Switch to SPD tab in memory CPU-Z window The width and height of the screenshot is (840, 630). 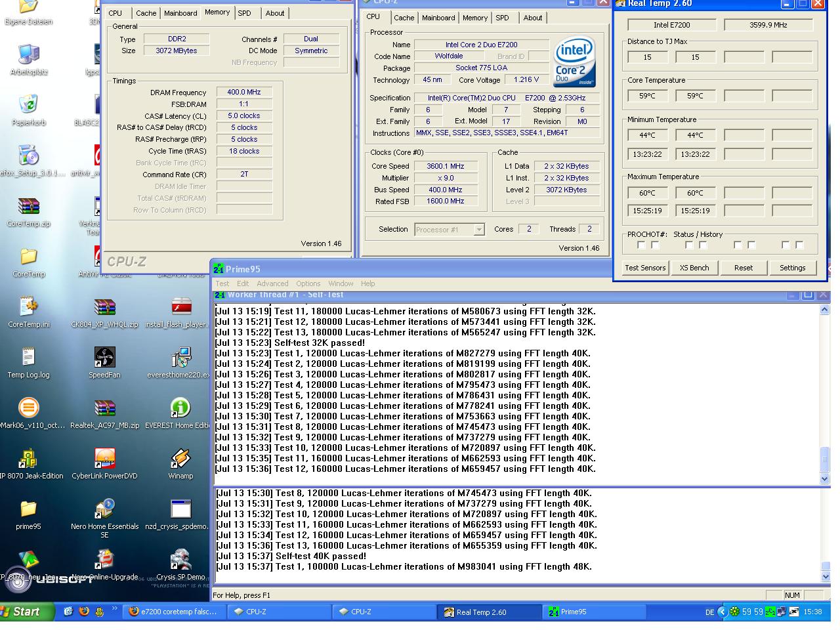coord(244,13)
